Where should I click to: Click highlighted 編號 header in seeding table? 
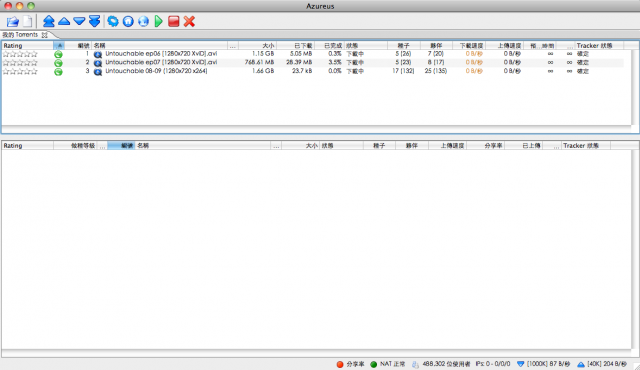(121, 145)
